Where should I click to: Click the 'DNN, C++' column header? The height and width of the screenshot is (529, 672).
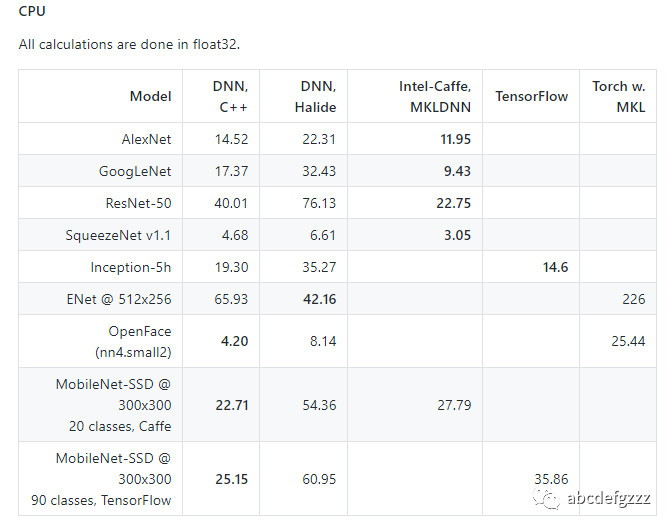(231, 96)
